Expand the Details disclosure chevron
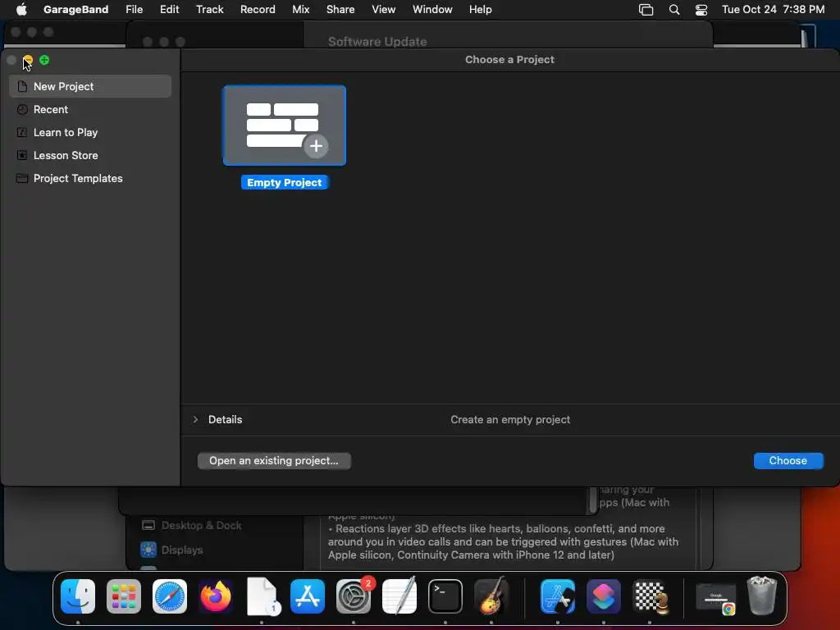Viewport: 840px width, 630px height. pyautogui.click(x=195, y=419)
